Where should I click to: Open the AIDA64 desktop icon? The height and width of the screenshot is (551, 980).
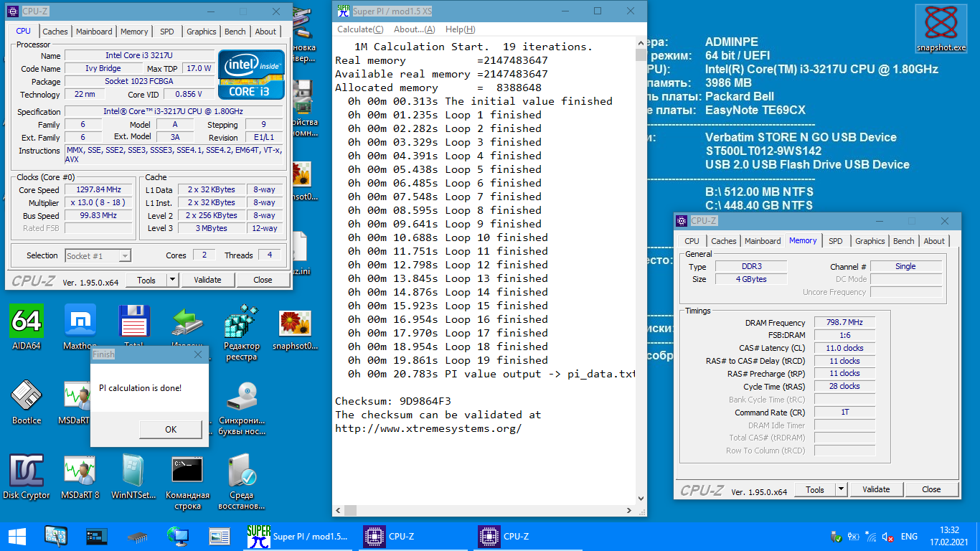[27, 328]
